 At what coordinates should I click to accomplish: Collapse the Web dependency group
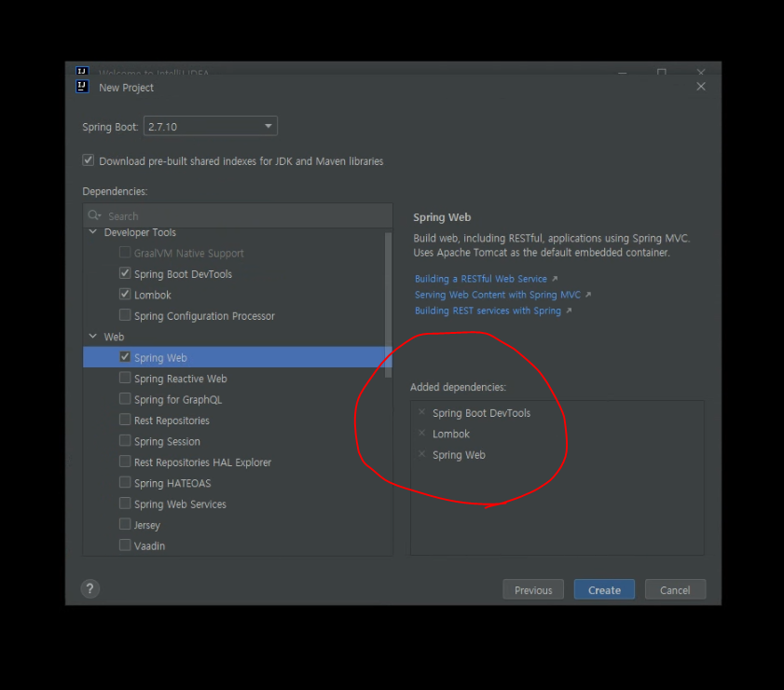[93, 337]
